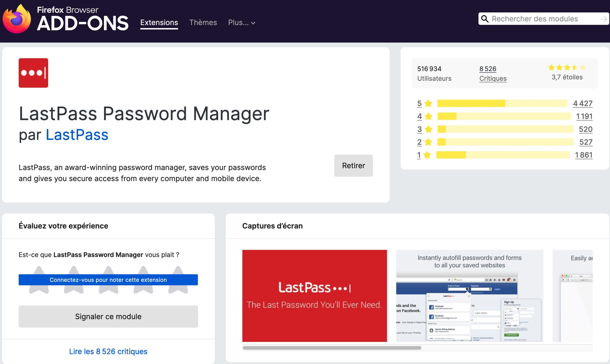The height and width of the screenshot is (364, 610).
Task: Open the 1 861 one-star reviews count
Action: (x=584, y=155)
